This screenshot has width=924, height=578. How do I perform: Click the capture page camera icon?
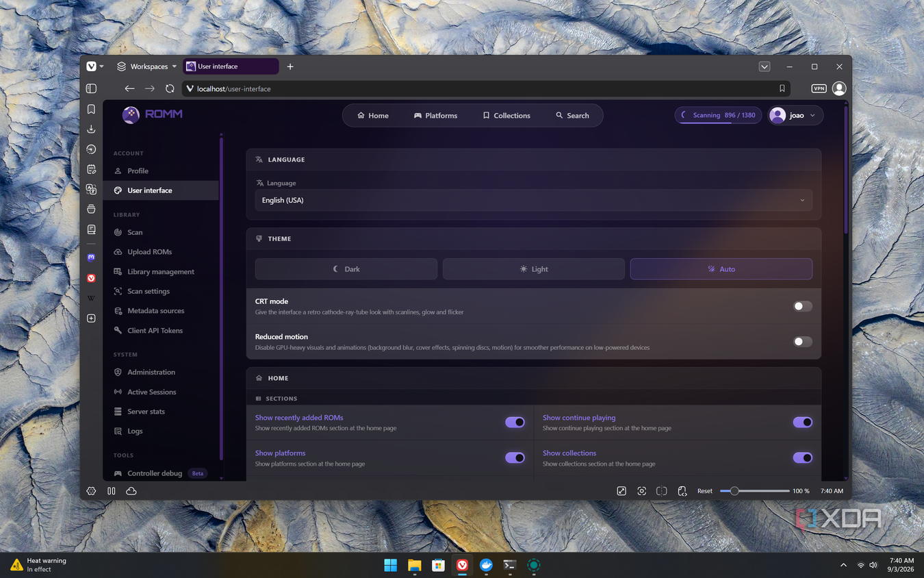pos(641,491)
